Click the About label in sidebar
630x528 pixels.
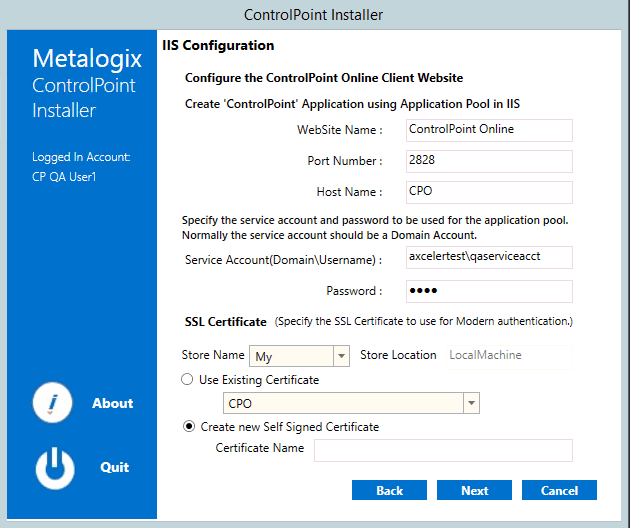point(112,403)
